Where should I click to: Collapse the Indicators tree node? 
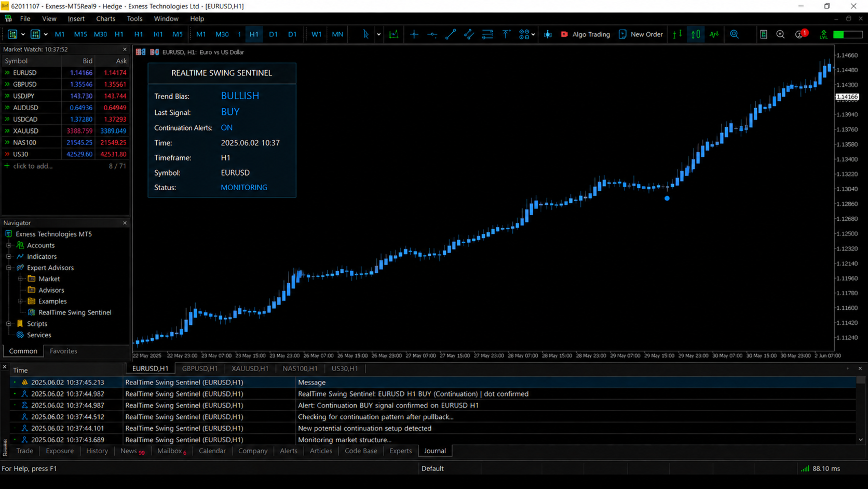9,257
